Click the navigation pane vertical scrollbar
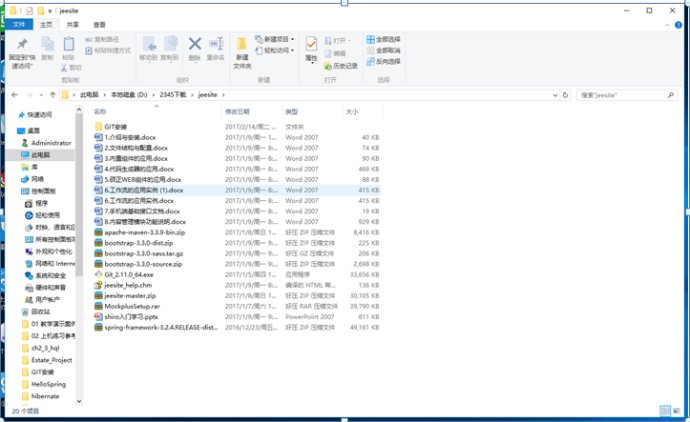Screen dimensions: 690x422 [79, 194]
